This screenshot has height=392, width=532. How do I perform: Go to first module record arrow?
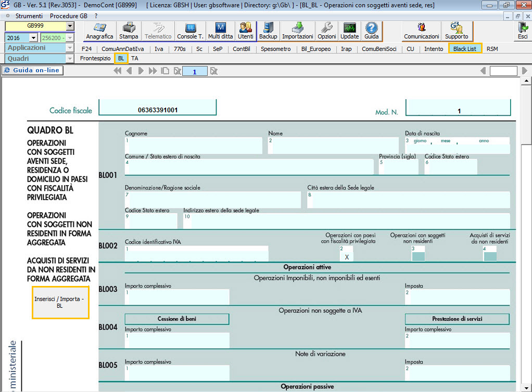click(118, 71)
